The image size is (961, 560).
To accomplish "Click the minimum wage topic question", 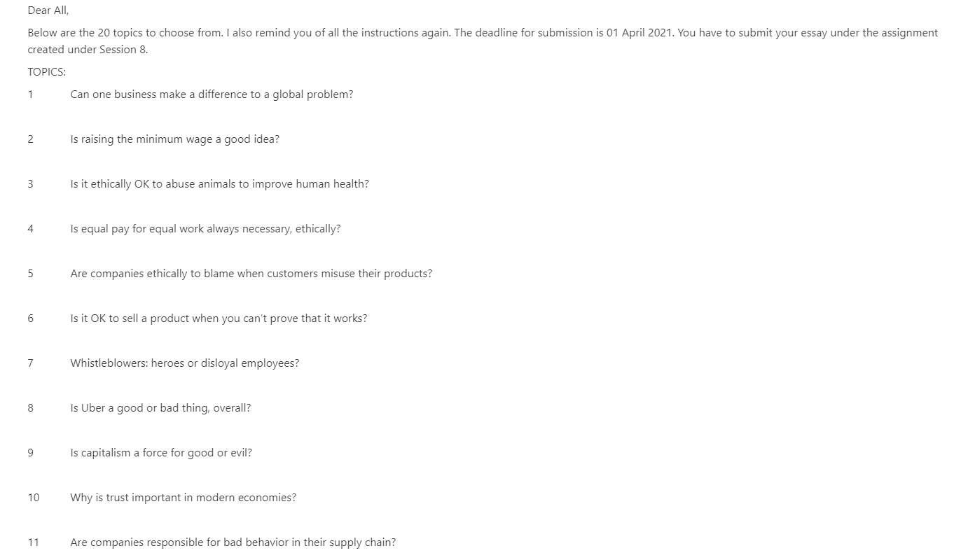I will (x=174, y=139).
